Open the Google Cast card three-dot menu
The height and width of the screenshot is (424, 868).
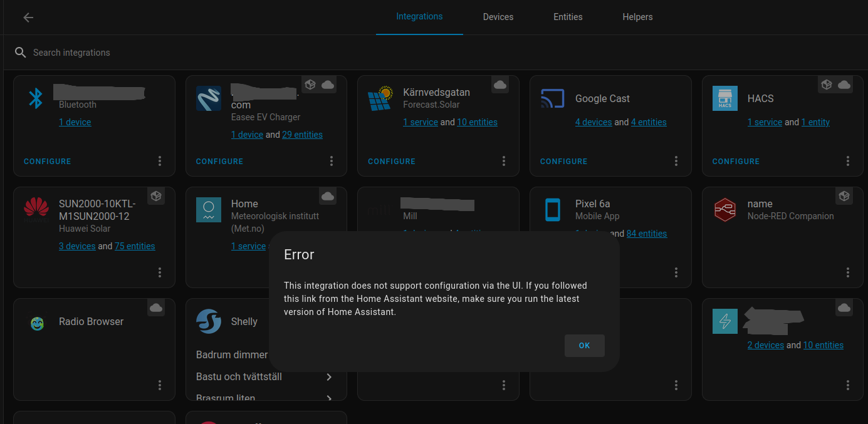pyautogui.click(x=676, y=161)
